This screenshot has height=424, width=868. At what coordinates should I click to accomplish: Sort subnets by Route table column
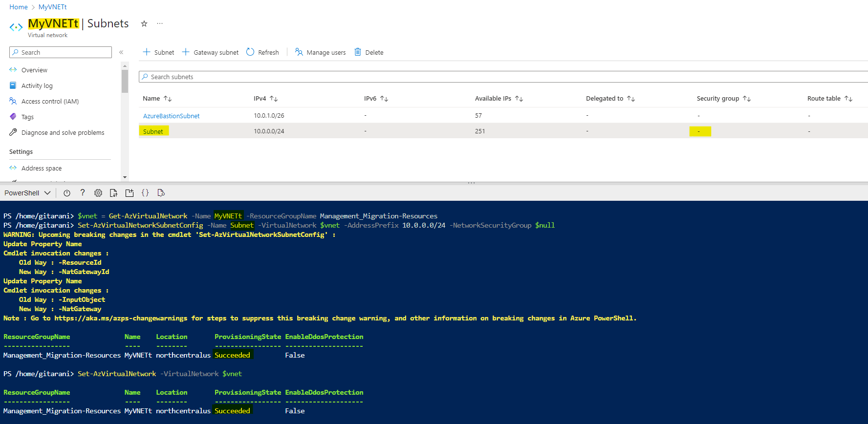coord(830,99)
